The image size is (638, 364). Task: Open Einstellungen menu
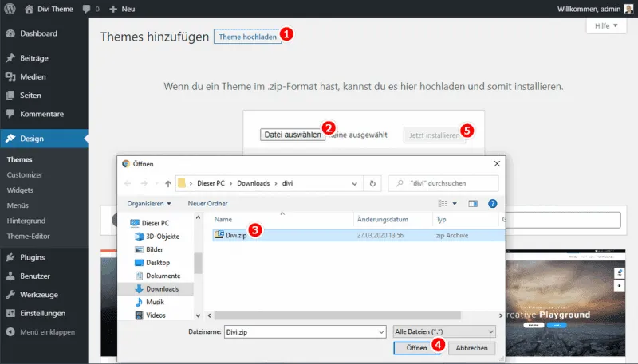pos(44,314)
